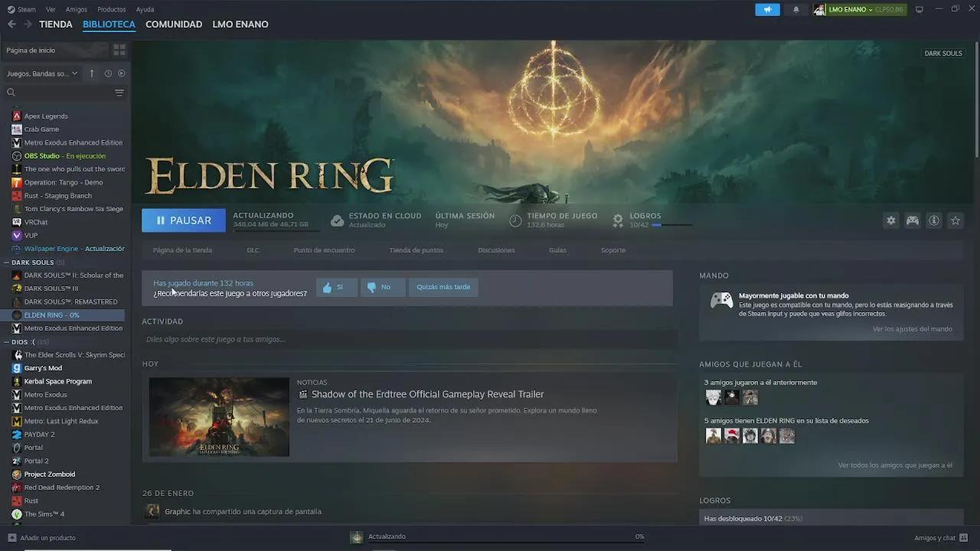Recommend the game with the Sí thumbs-up
980x551 pixels.
click(x=336, y=287)
